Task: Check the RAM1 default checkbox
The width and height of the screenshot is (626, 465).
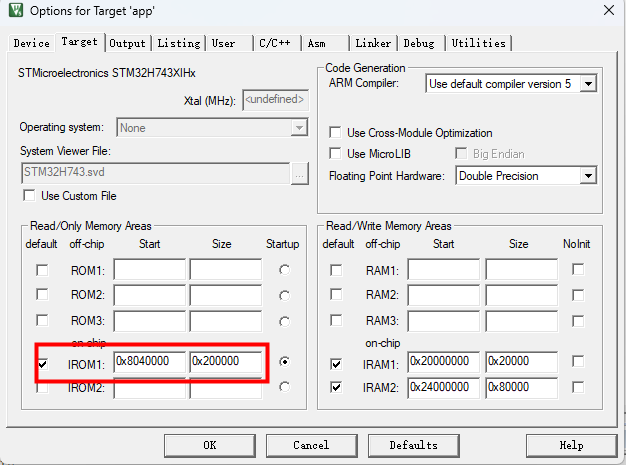Action: pos(336,270)
